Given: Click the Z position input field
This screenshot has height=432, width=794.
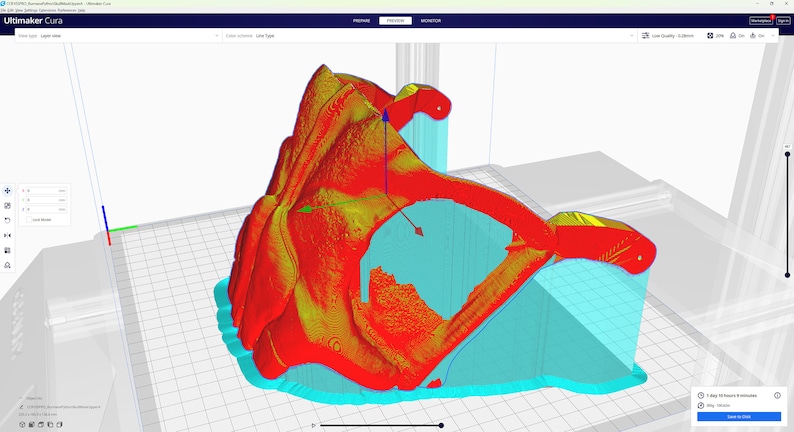Looking at the screenshot, I should [x=47, y=209].
